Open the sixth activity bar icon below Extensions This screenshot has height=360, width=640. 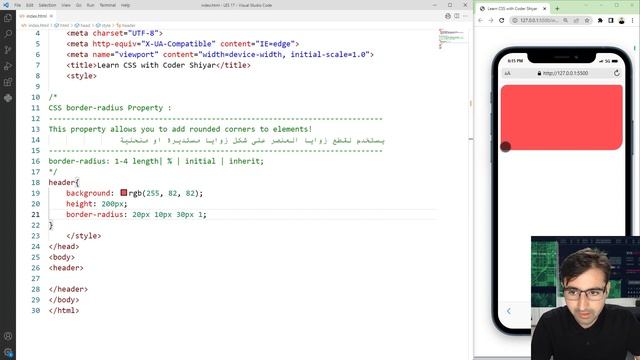8,98
